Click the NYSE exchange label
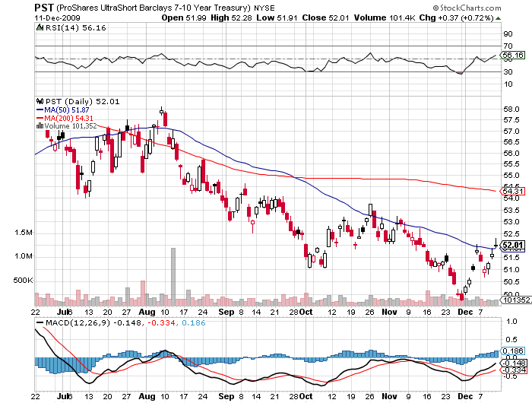532x403 pixels. tap(264, 8)
